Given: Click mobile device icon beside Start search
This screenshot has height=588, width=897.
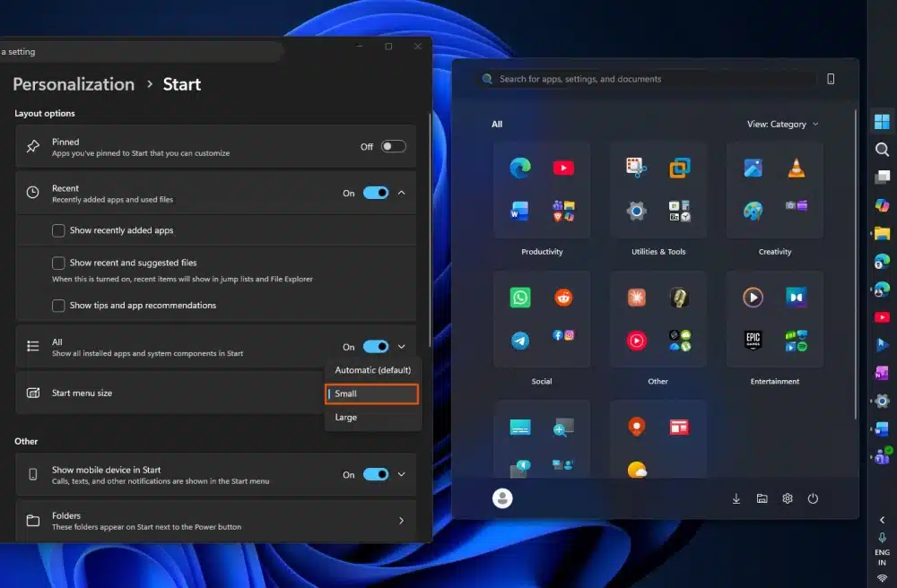Looking at the screenshot, I should click(831, 79).
